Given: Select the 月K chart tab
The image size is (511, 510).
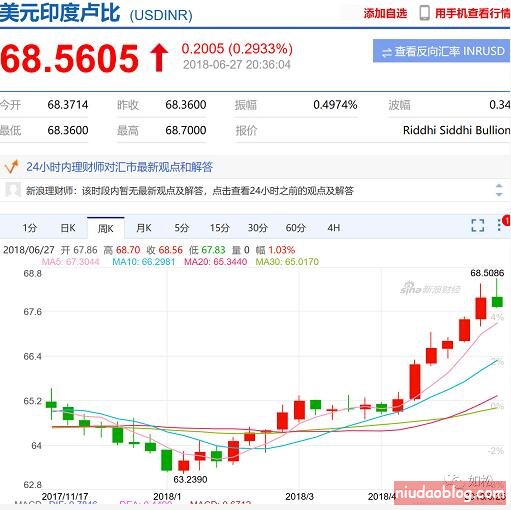Looking at the screenshot, I should point(144,228).
